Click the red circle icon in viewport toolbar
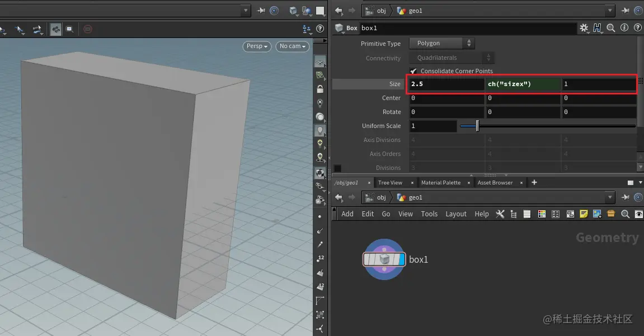 pyautogui.click(x=88, y=29)
